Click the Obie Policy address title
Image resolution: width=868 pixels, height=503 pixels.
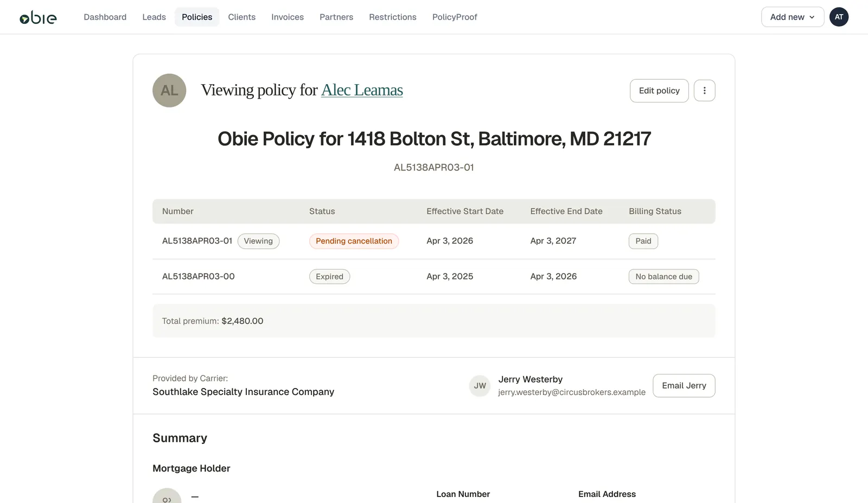coord(434,139)
